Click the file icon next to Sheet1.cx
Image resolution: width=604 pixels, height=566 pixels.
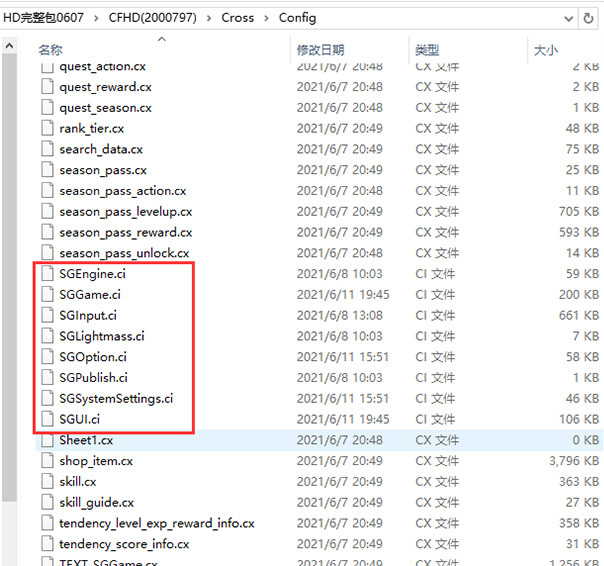click(x=47, y=440)
